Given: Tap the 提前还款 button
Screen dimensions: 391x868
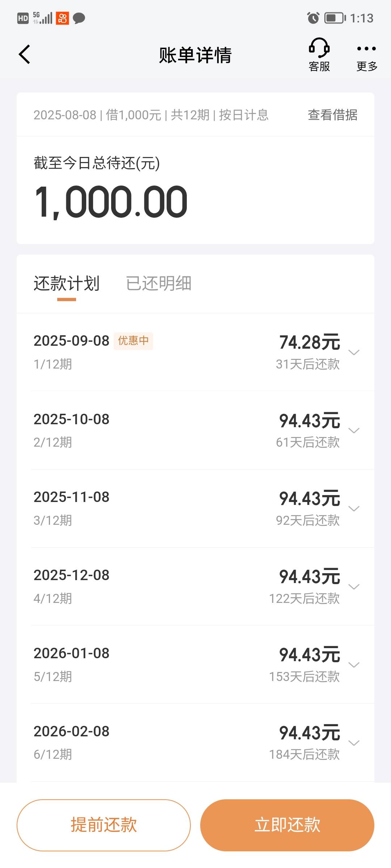Looking at the screenshot, I should (x=104, y=825).
